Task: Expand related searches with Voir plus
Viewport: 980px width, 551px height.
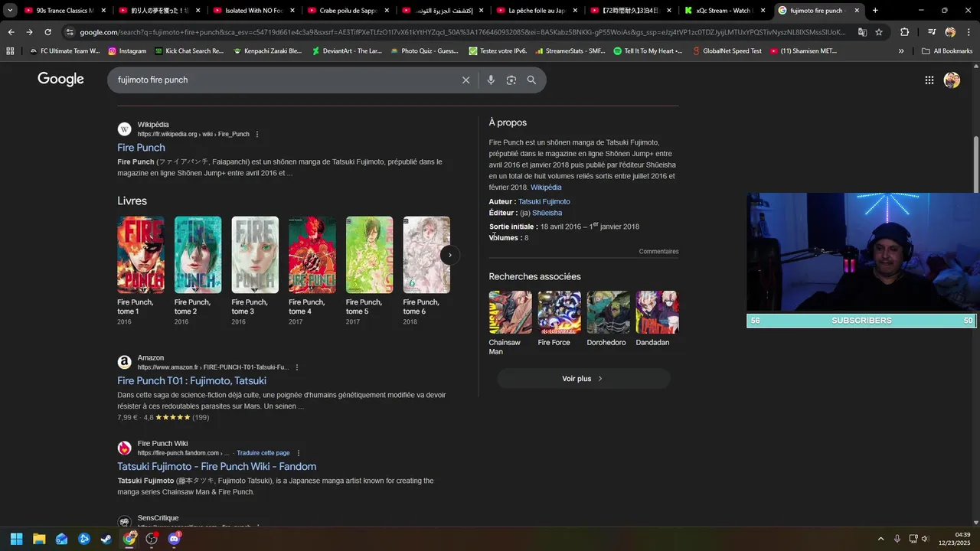Action: 583,379
